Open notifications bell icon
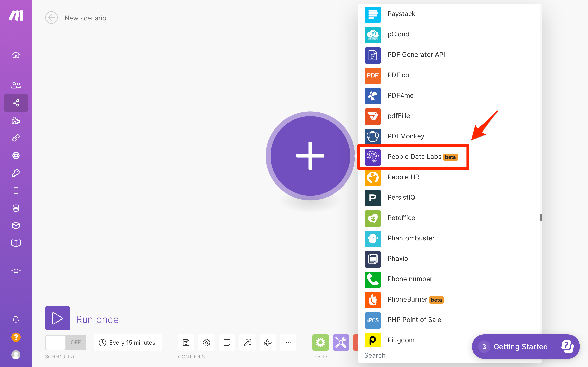The image size is (588, 367). pos(16,319)
